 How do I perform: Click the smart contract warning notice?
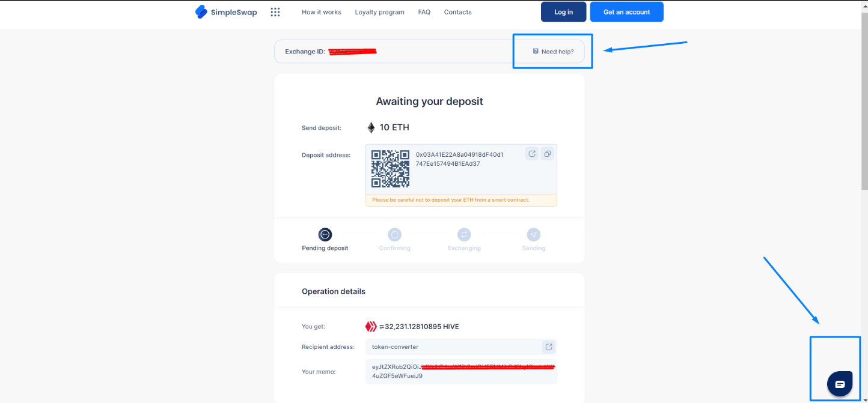click(461, 200)
